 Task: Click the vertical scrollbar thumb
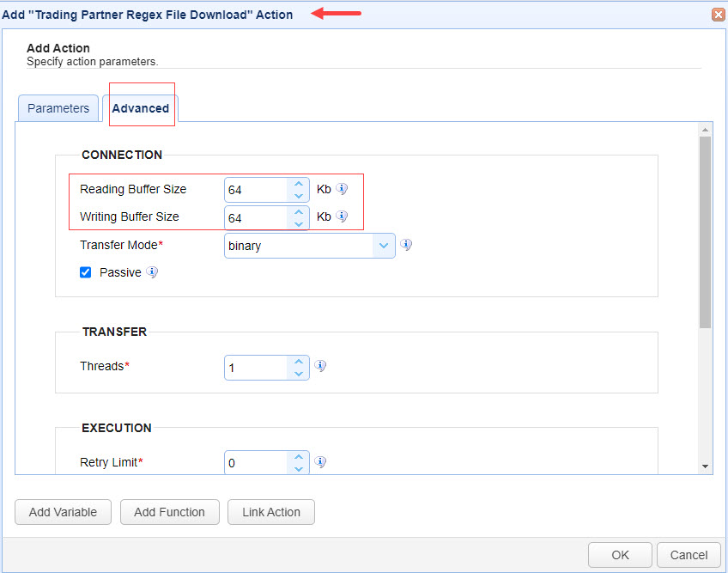pyautogui.click(x=705, y=232)
